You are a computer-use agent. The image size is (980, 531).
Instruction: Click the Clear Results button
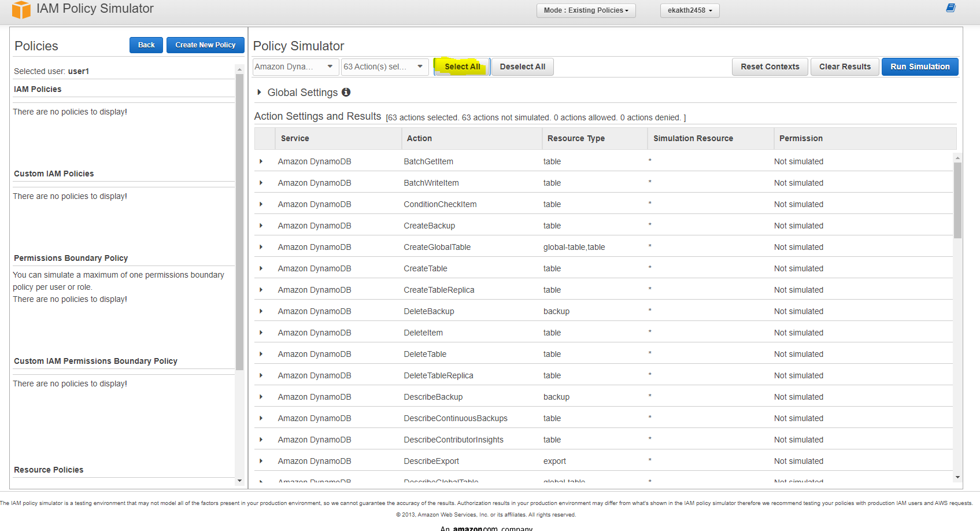click(845, 67)
